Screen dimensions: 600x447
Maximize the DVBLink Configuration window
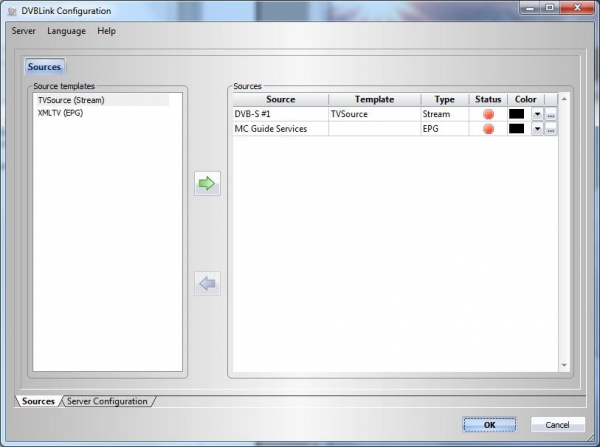pyautogui.click(x=550, y=8)
